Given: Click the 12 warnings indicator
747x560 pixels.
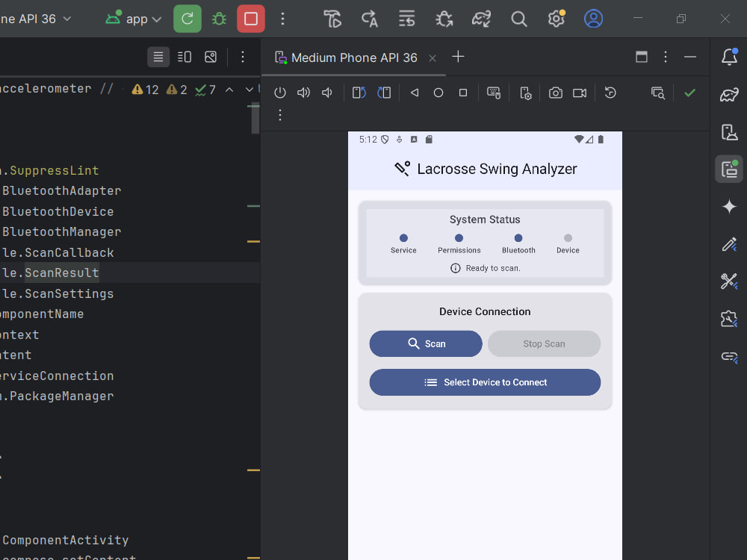Looking at the screenshot, I should point(146,90).
